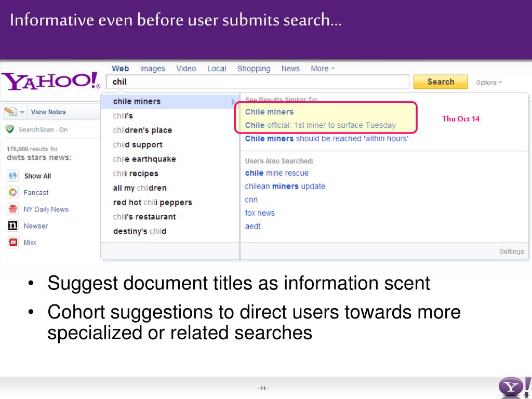Click the NY Daily News icon
532x399 pixels.
(x=12, y=209)
